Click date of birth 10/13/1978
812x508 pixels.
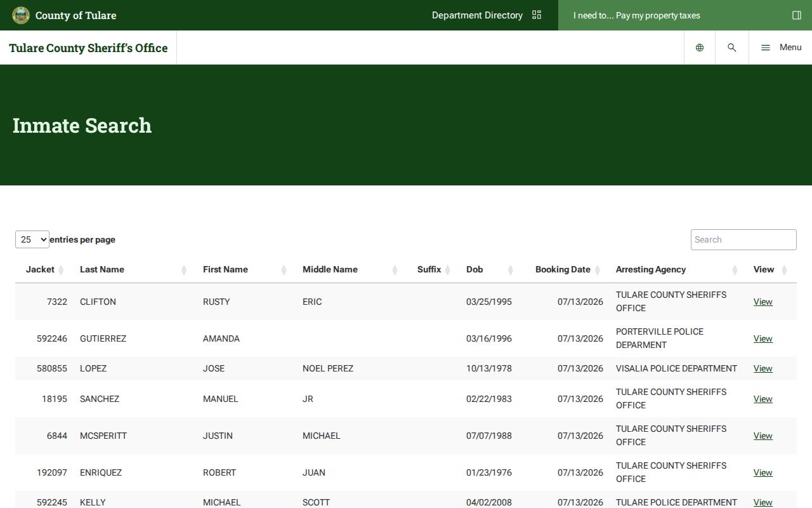[x=489, y=368]
